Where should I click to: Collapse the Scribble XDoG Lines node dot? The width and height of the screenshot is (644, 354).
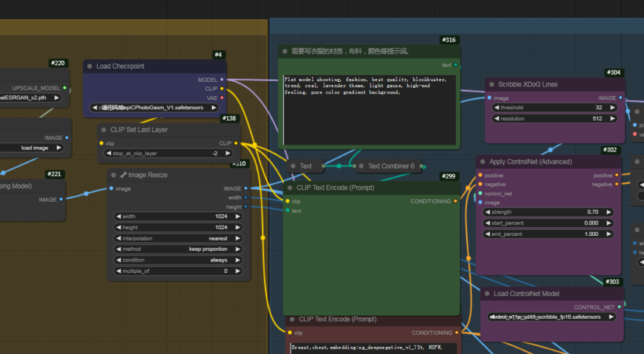(491, 84)
